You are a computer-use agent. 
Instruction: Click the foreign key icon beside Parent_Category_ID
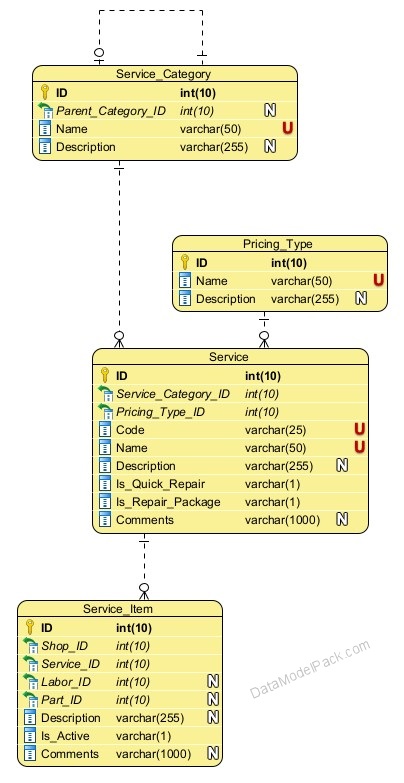[x=45, y=111]
